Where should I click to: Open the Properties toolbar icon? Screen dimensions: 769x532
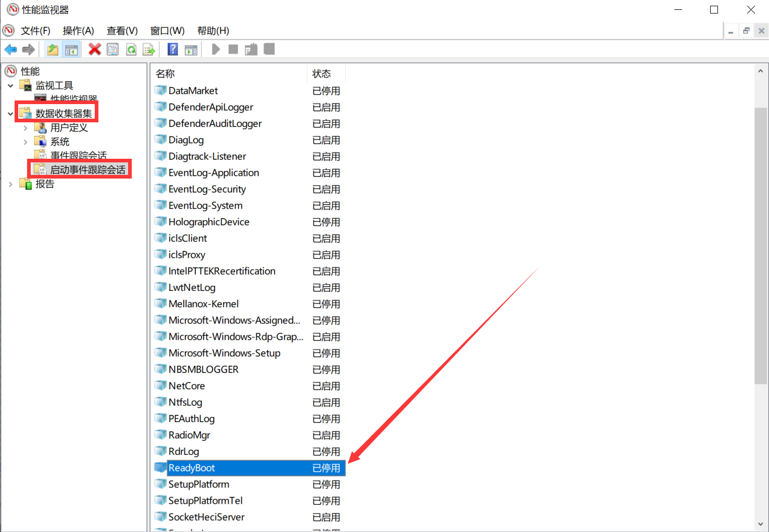(112, 49)
